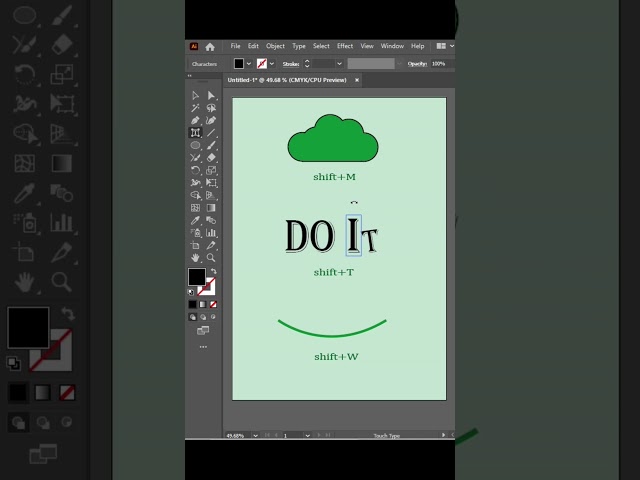Screen dimensions: 640x480
Task: Select the Gradient tool
Action: (x=211, y=208)
